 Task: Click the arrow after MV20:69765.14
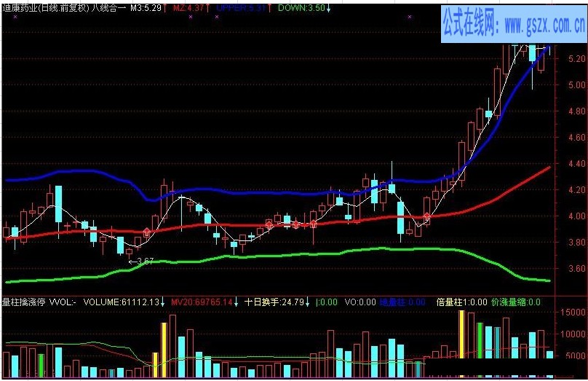237,302
